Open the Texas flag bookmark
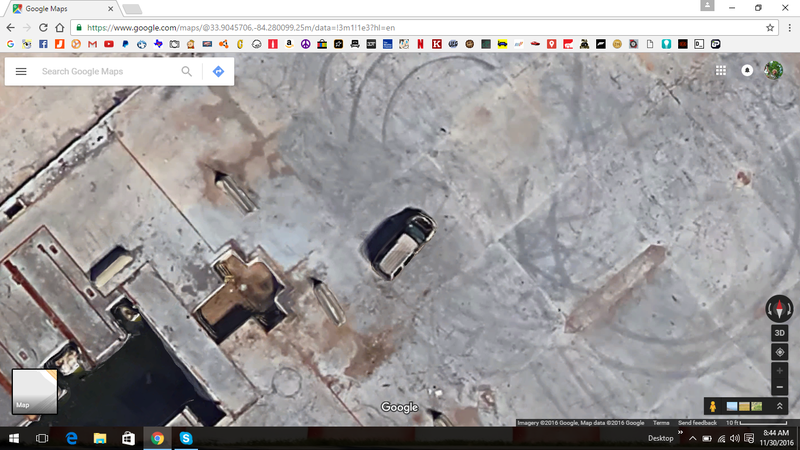This screenshot has height=450, width=800. (158, 44)
